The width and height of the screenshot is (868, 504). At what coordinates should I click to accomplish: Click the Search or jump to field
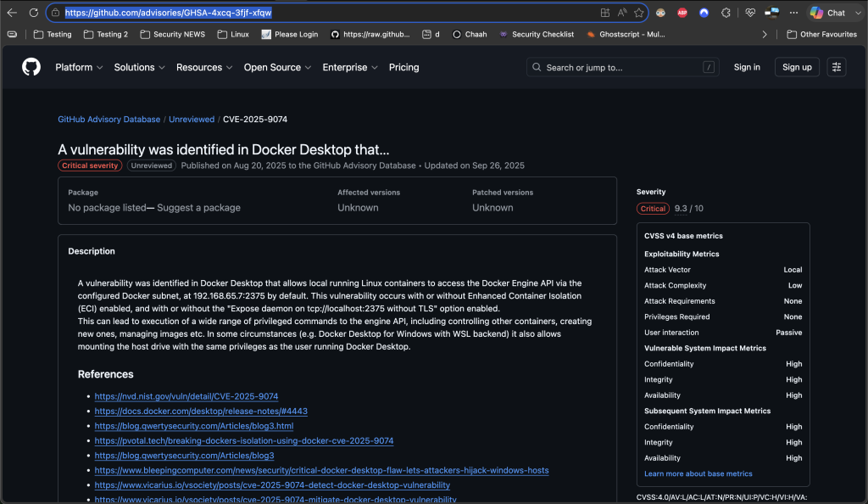622,67
